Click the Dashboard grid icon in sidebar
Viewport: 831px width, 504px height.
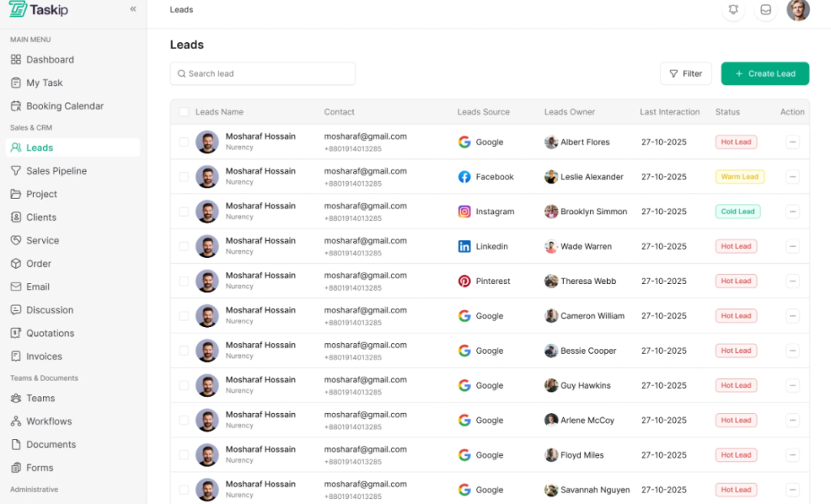coord(16,60)
